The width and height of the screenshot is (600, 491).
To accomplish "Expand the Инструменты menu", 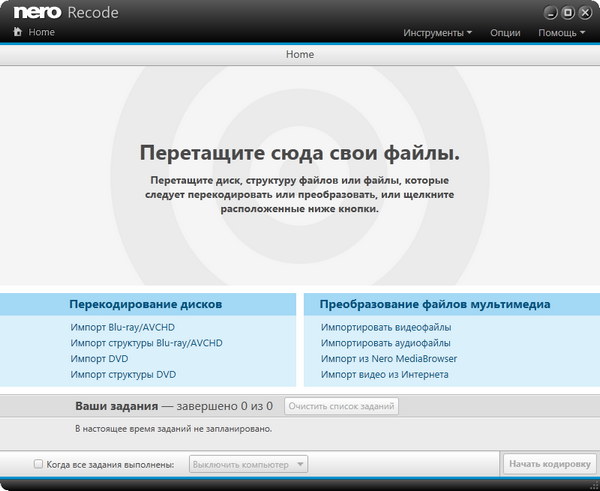I will (x=438, y=32).
